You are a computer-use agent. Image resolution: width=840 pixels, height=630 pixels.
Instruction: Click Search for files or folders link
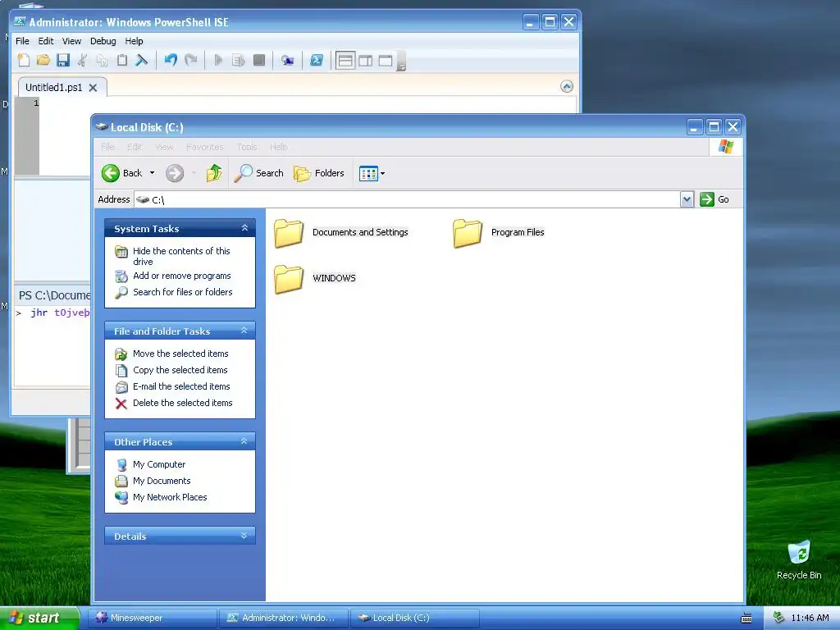tap(183, 292)
